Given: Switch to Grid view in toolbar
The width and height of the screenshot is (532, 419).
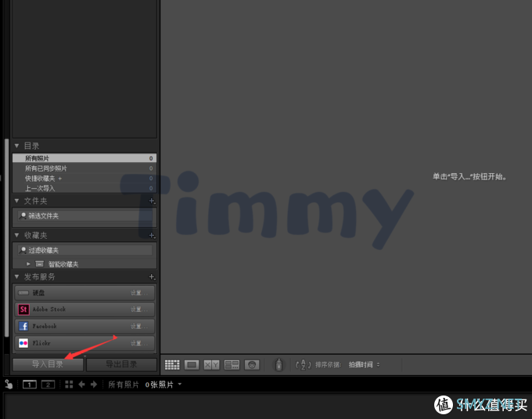Looking at the screenshot, I should coord(172,365).
